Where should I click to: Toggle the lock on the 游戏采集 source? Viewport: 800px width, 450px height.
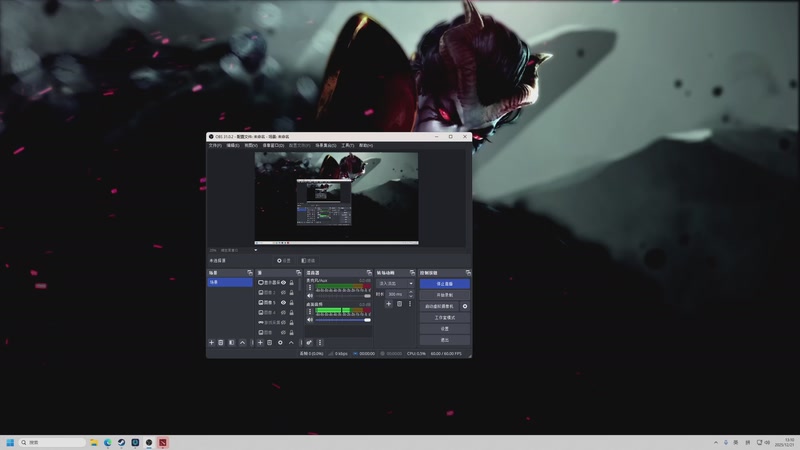[x=292, y=322]
